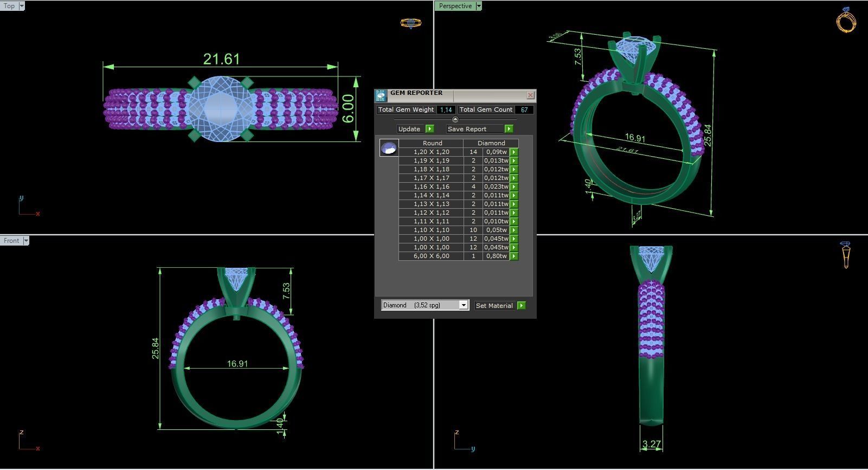Click the green arrow beside Update

pyautogui.click(x=430, y=129)
